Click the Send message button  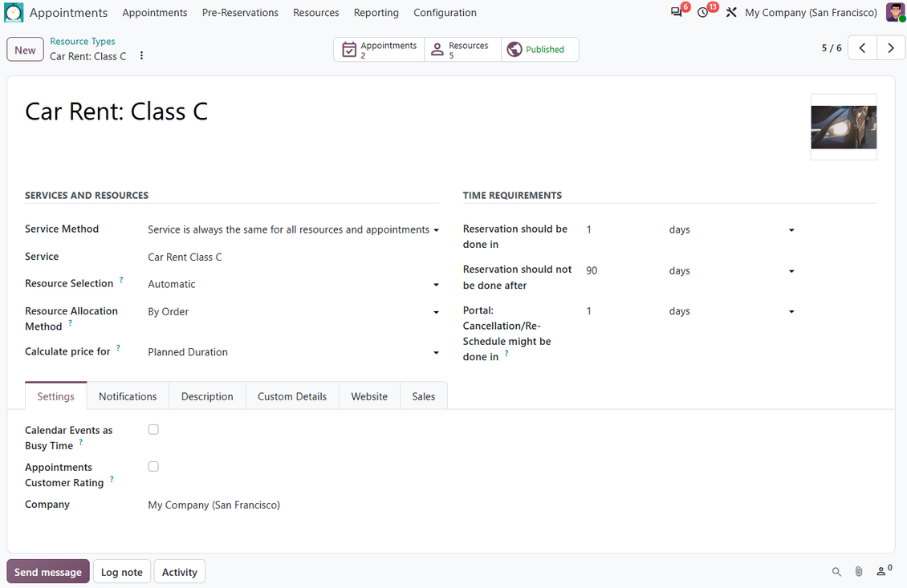click(x=48, y=572)
